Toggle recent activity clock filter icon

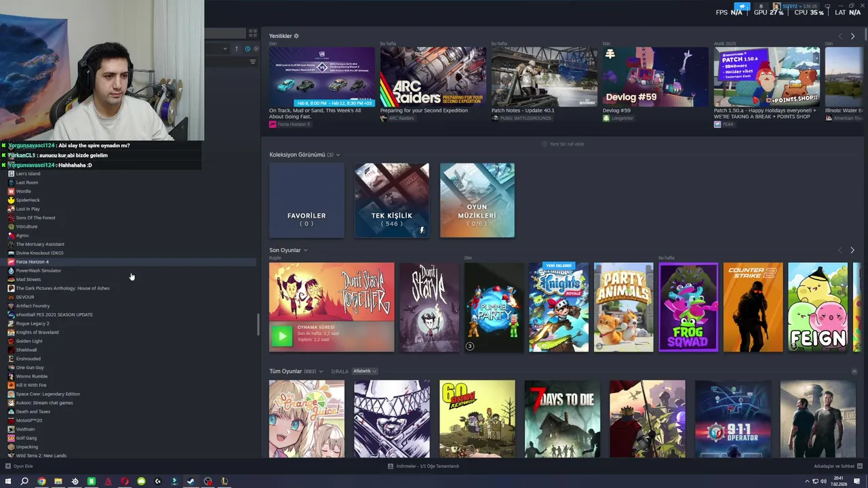tap(247, 49)
